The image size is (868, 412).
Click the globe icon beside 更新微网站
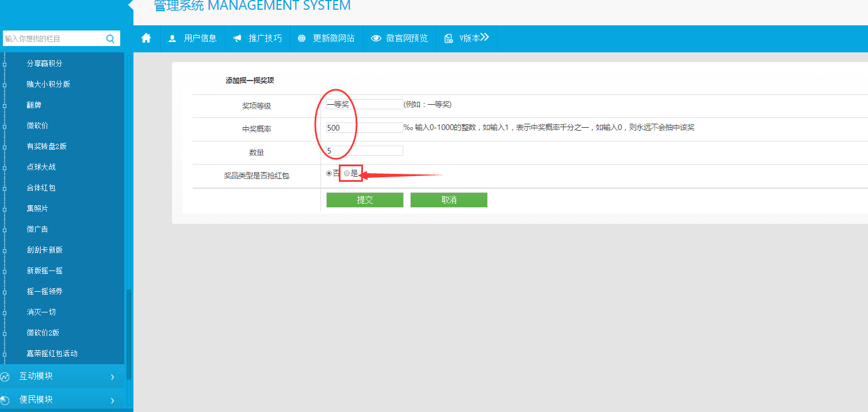[301, 39]
